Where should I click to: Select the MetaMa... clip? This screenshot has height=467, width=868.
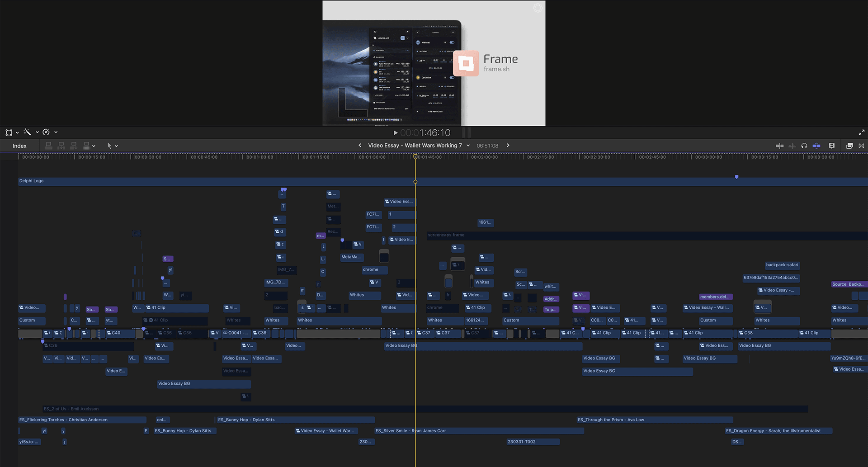(351, 257)
